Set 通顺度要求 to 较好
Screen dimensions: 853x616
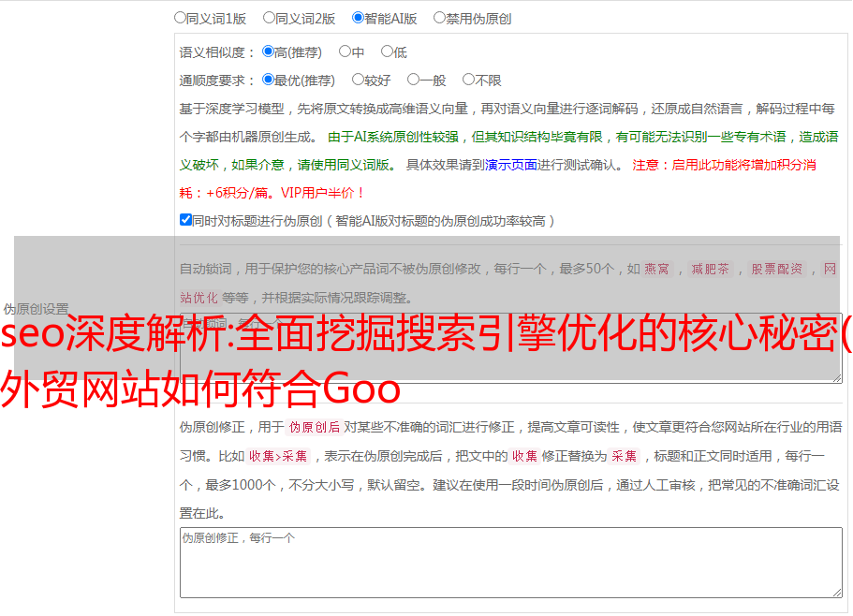tap(358, 80)
